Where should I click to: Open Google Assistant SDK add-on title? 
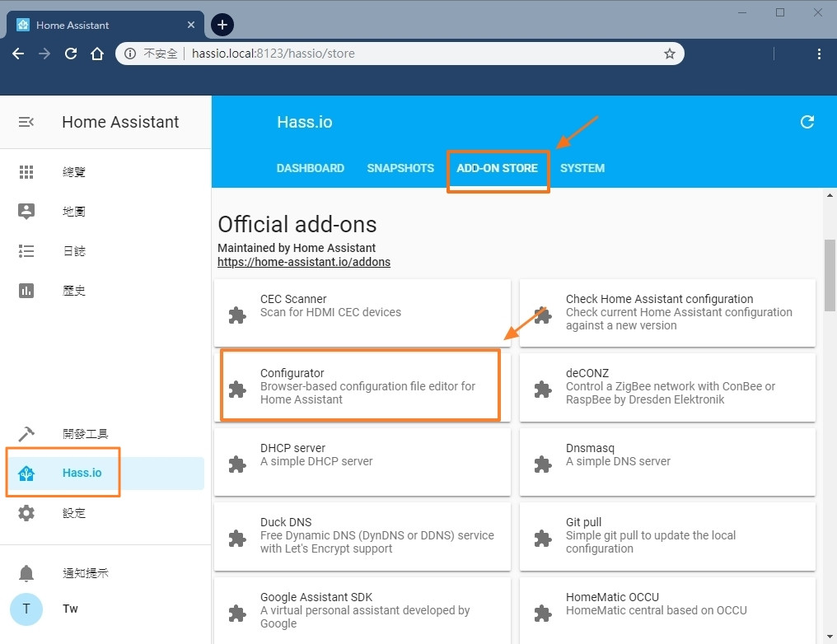pos(316,597)
